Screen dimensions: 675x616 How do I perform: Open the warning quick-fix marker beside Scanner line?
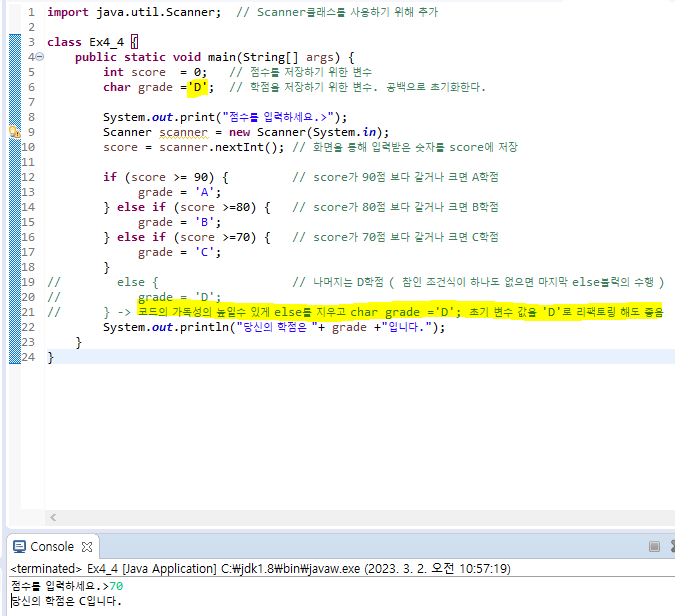15,132
